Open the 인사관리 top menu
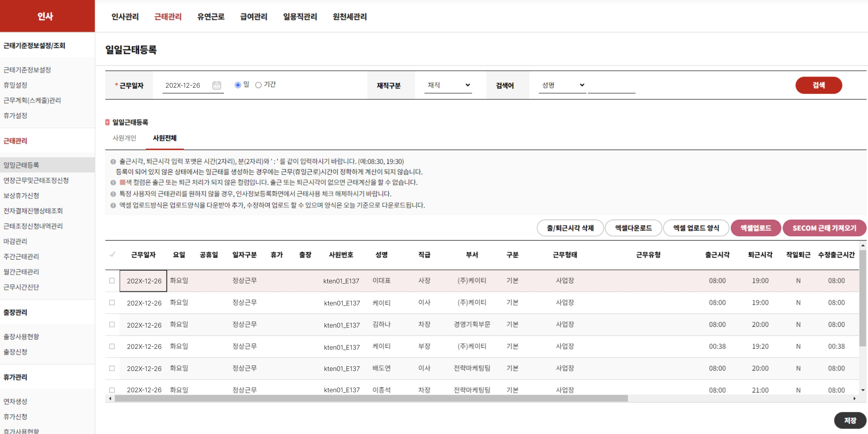 point(125,16)
